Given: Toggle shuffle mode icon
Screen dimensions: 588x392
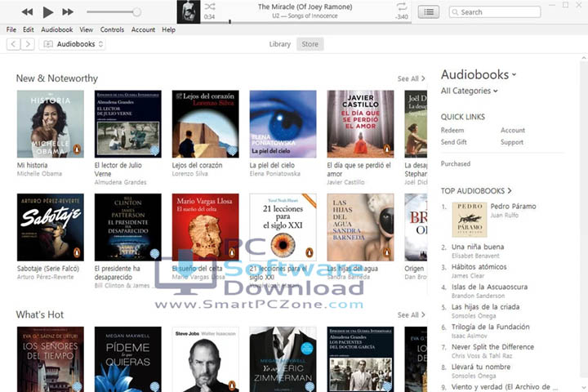Looking at the screenshot, I should (x=210, y=7).
